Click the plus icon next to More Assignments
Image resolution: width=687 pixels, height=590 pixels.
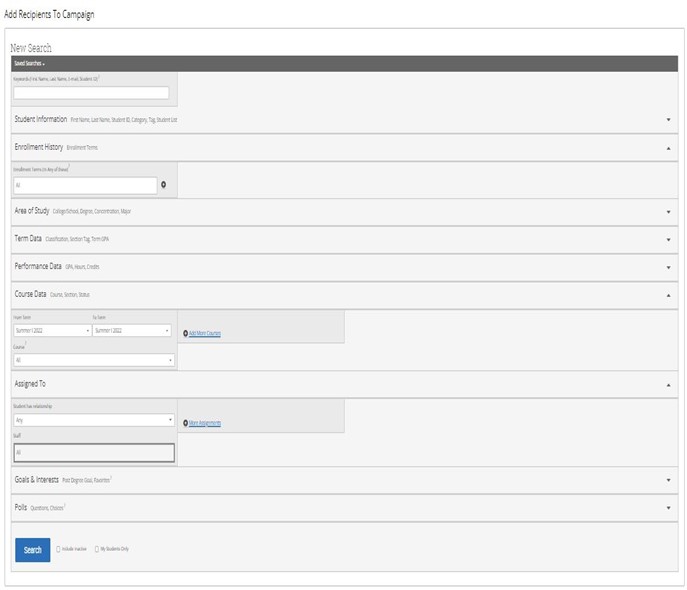[x=186, y=423]
